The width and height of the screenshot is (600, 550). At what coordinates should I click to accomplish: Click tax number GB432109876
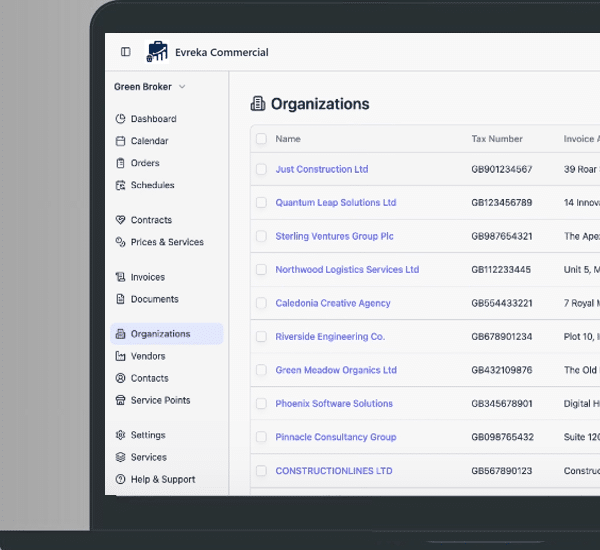point(502,370)
